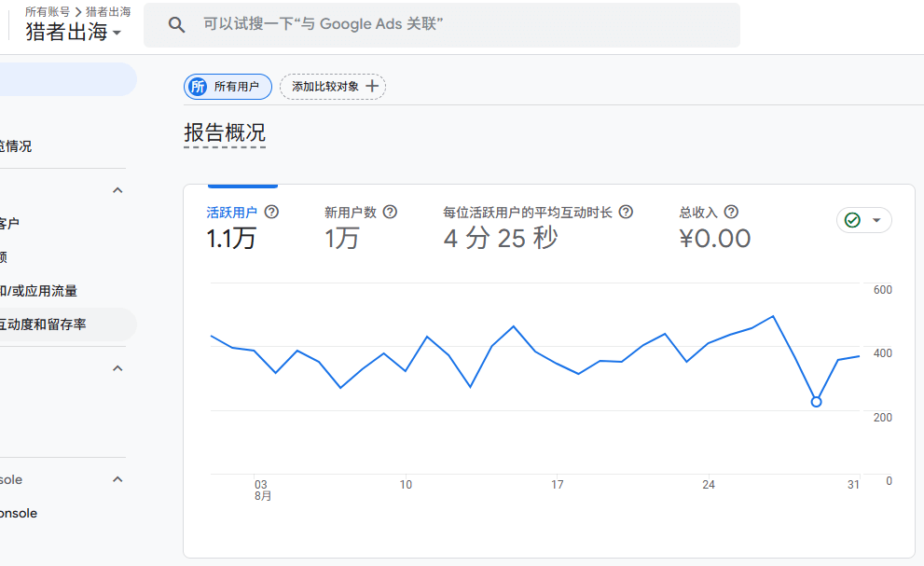This screenshot has width=924, height=566.
Task: Click the help icon beside 平均互动时长 metric
Action: [626, 212]
